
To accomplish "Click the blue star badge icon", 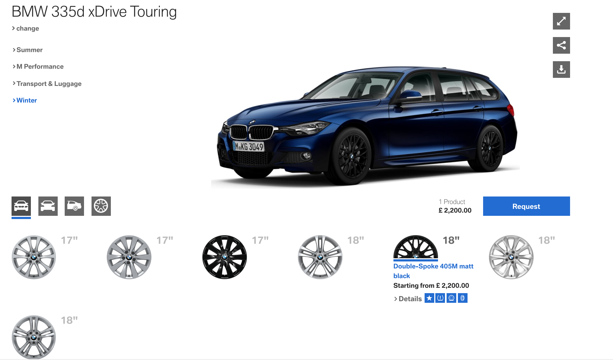I will 429,298.
